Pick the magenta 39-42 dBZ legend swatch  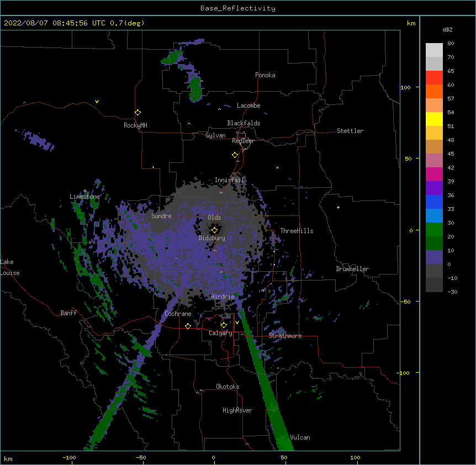coord(434,174)
